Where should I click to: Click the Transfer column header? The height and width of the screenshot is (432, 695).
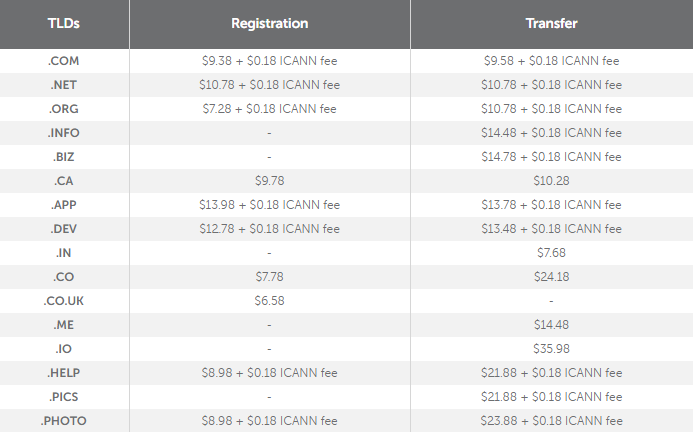pyautogui.click(x=551, y=23)
